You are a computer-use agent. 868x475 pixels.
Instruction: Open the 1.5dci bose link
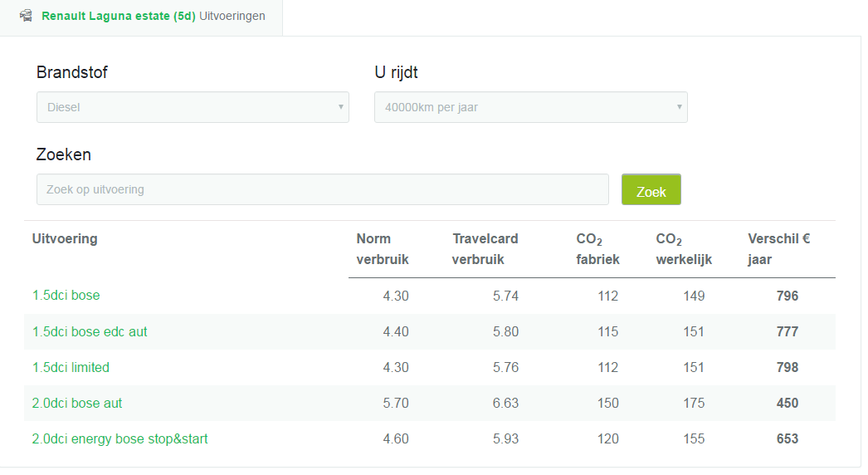[66, 296]
